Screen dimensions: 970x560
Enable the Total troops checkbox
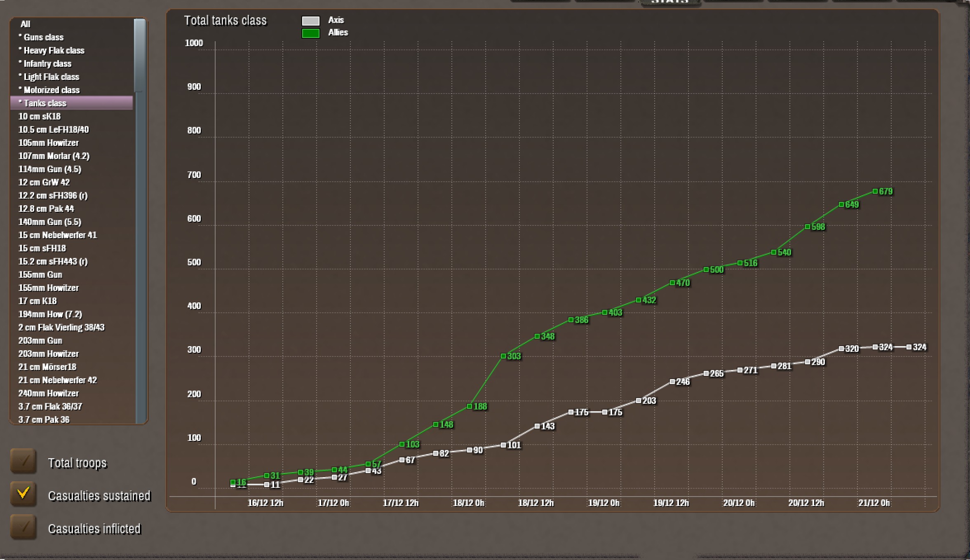click(23, 461)
